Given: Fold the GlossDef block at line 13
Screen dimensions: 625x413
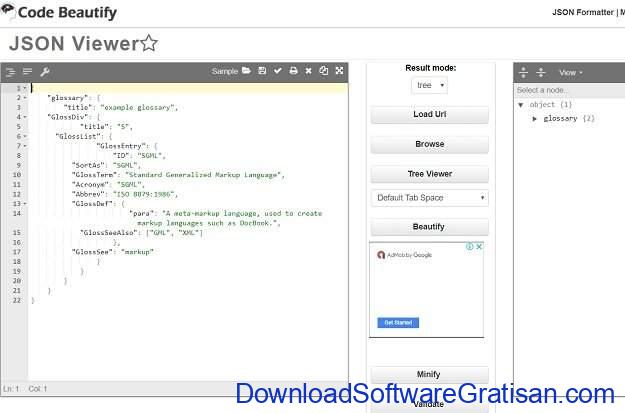Looking at the screenshot, I should tap(25, 204).
